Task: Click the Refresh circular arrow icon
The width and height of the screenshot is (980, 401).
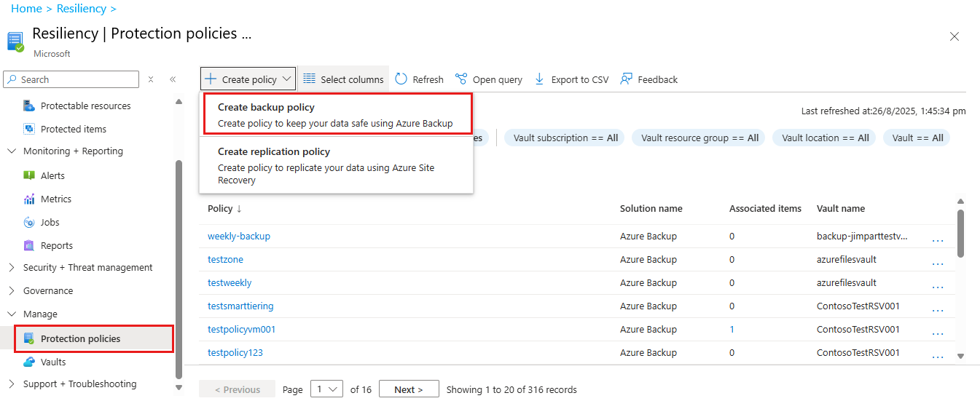Action: [401, 79]
